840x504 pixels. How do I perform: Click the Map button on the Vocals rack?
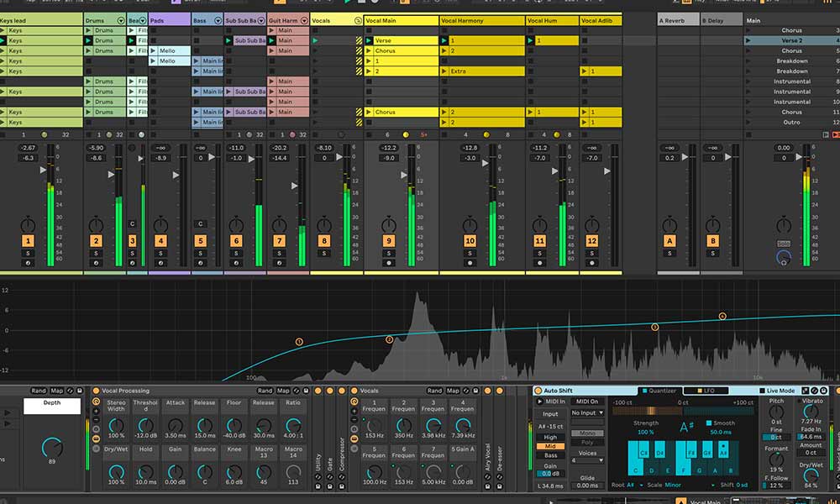[x=454, y=389]
